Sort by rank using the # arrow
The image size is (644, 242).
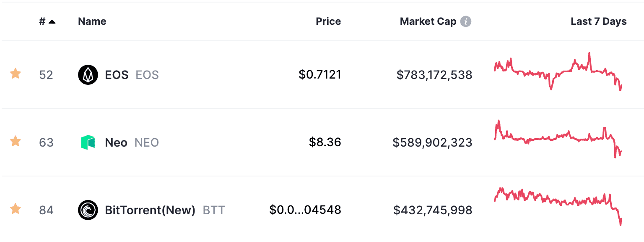pos(47,21)
